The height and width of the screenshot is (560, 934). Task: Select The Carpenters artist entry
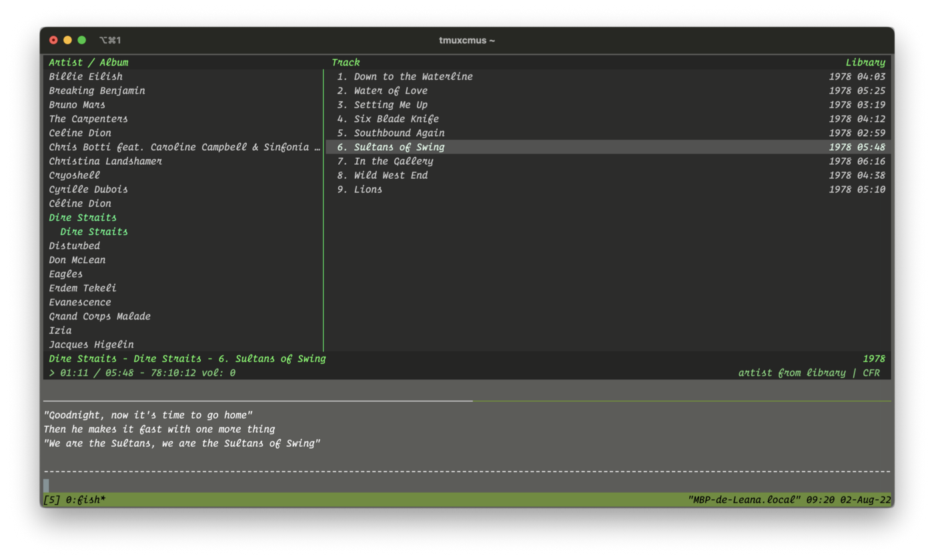coord(88,119)
